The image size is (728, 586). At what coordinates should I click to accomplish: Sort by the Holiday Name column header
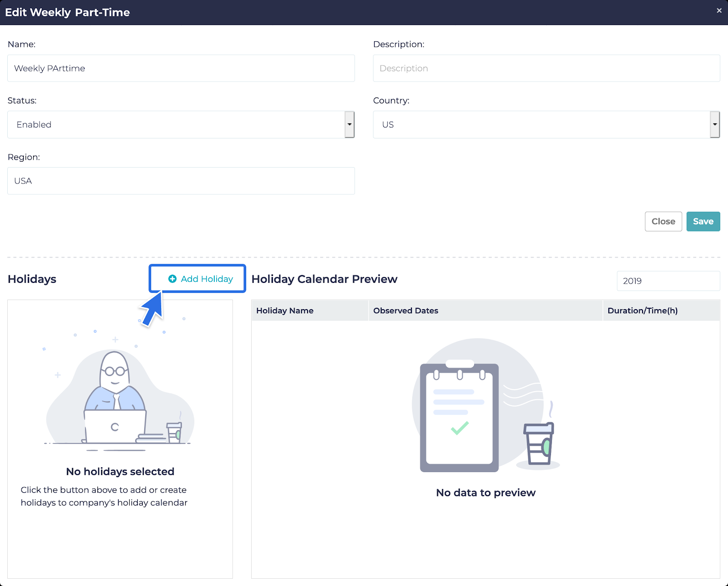pyautogui.click(x=285, y=311)
